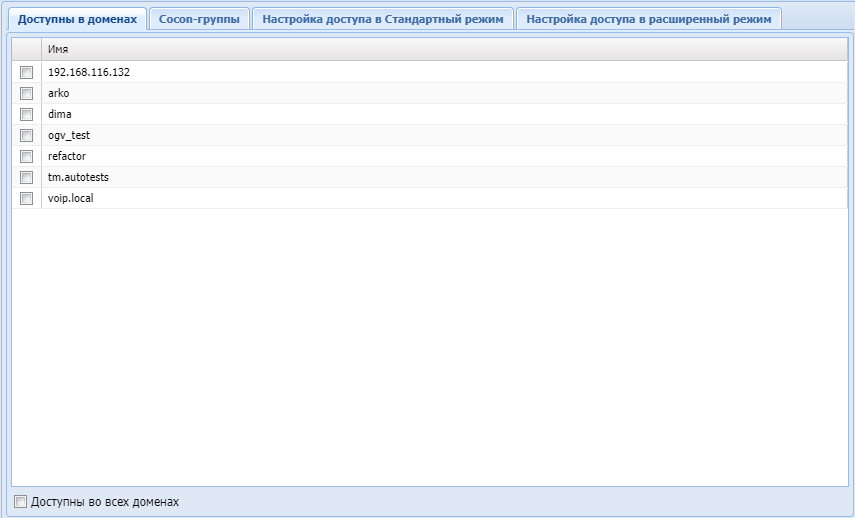Click the ogv_test domain name
This screenshot has width=855, height=518.
(x=69, y=135)
